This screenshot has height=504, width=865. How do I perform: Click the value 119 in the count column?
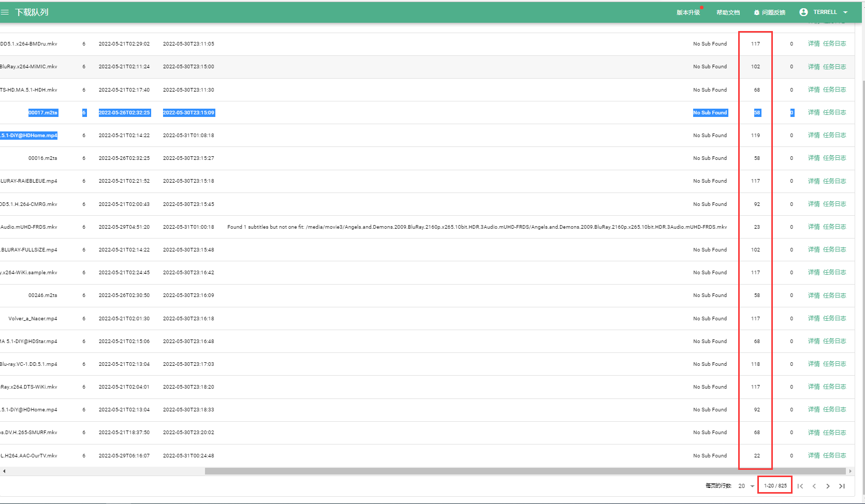(x=756, y=135)
